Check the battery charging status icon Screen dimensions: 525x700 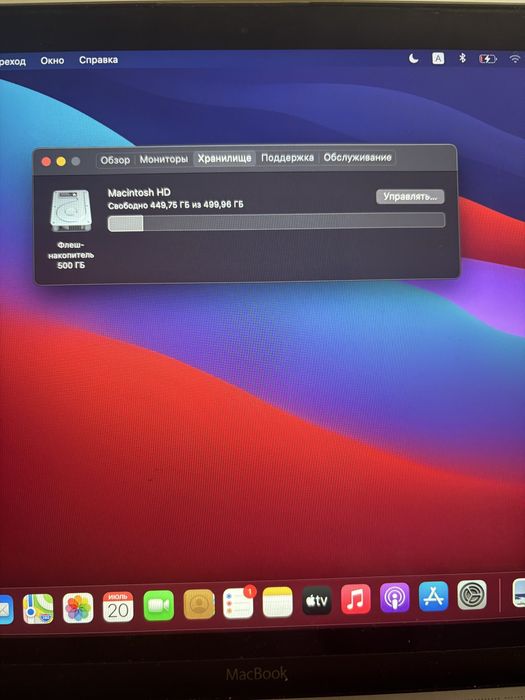[x=487, y=58]
